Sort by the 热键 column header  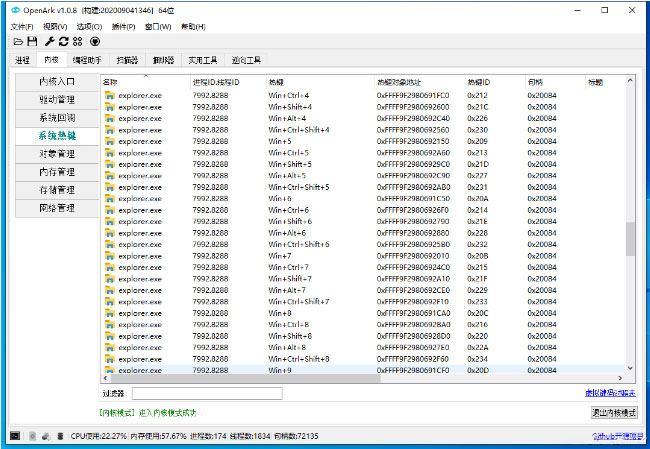pyautogui.click(x=320, y=82)
